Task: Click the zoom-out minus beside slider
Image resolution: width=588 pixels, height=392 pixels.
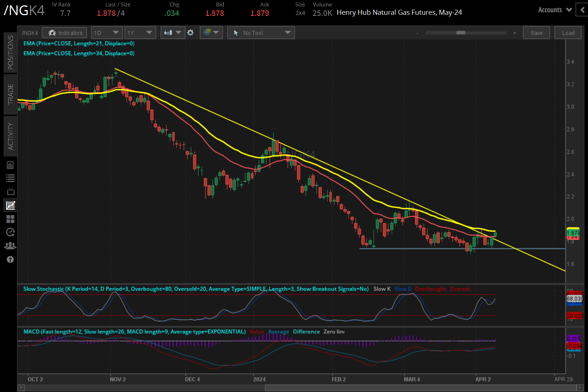Action: pos(417,33)
